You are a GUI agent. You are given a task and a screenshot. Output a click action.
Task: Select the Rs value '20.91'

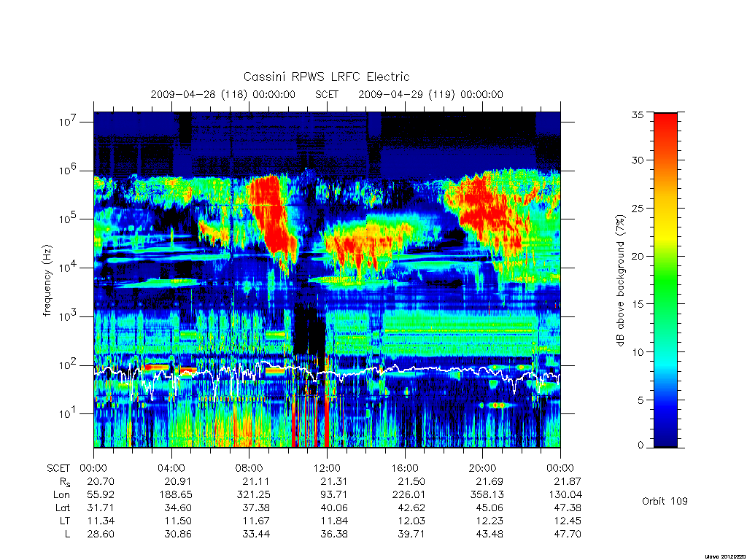pyautogui.click(x=178, y=481)
